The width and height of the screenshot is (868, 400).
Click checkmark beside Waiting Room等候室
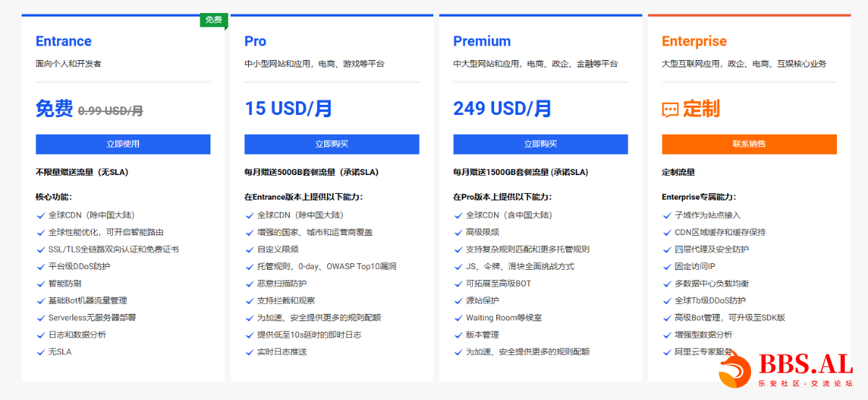point(458,318)
